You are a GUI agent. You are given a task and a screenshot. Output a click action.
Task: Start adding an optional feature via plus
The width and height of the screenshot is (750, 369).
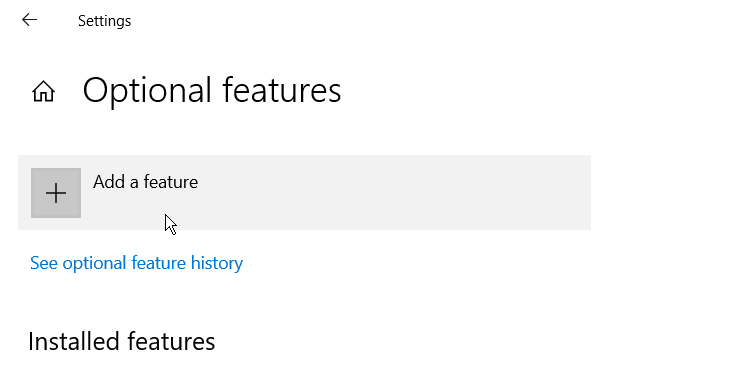pyautogui.click(x=56, y=193)
